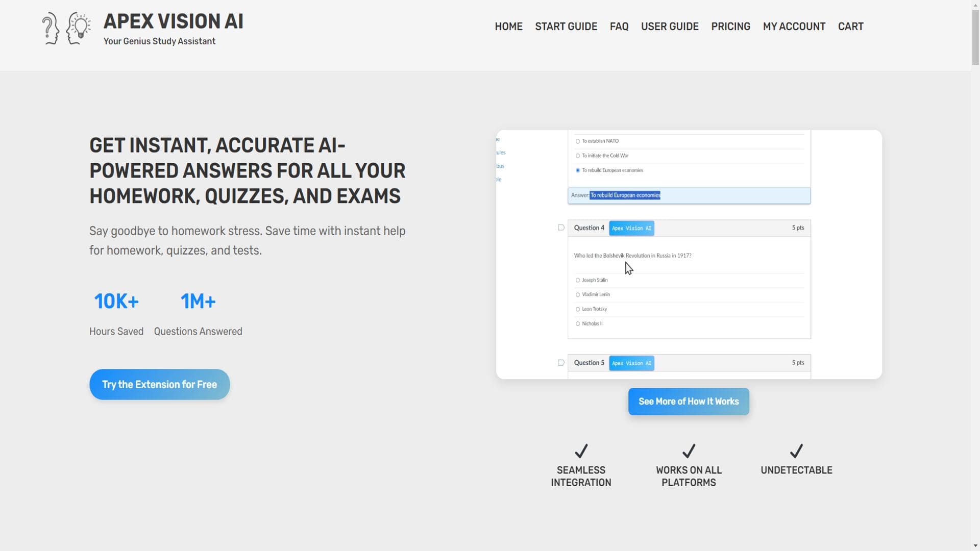Click the Apex Vision AI badge on Question 4
The image size is (980, 551).
pyautogui.click(x=631, y=228)
